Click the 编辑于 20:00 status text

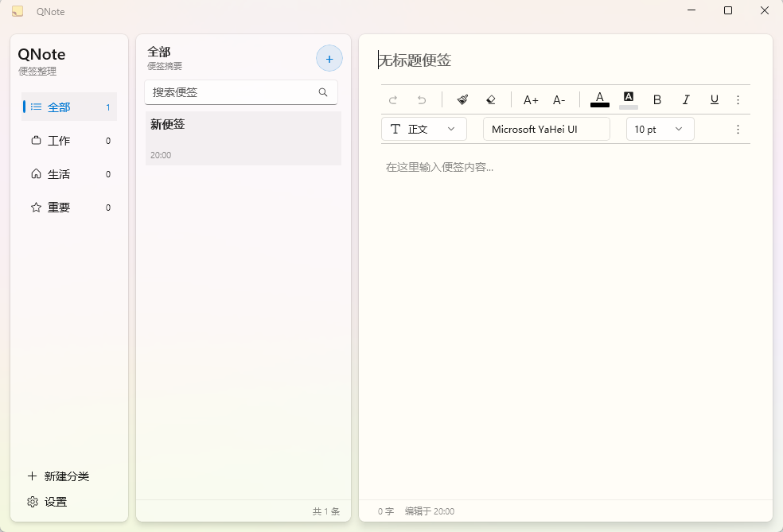click(430, 511)
